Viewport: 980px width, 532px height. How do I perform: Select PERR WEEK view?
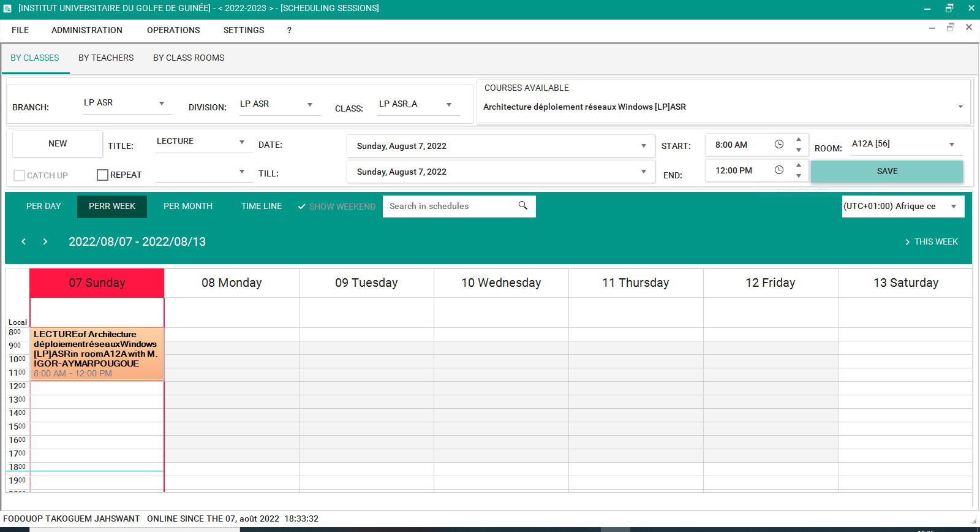click(x=112, y=207)
